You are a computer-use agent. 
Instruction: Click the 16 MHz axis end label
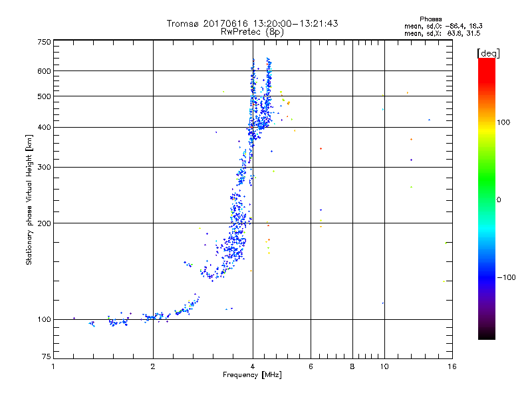coord(452,366)
